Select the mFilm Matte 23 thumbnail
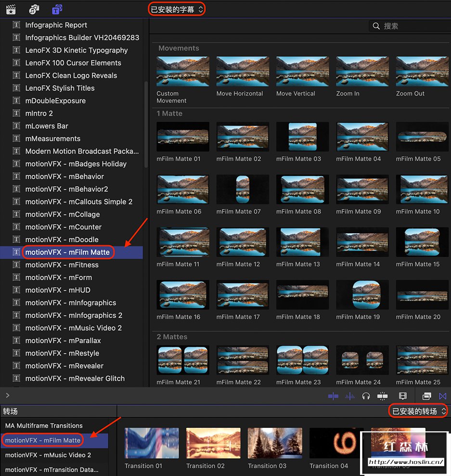Screen dimensions: 451x476 click(x=302, y=360)
